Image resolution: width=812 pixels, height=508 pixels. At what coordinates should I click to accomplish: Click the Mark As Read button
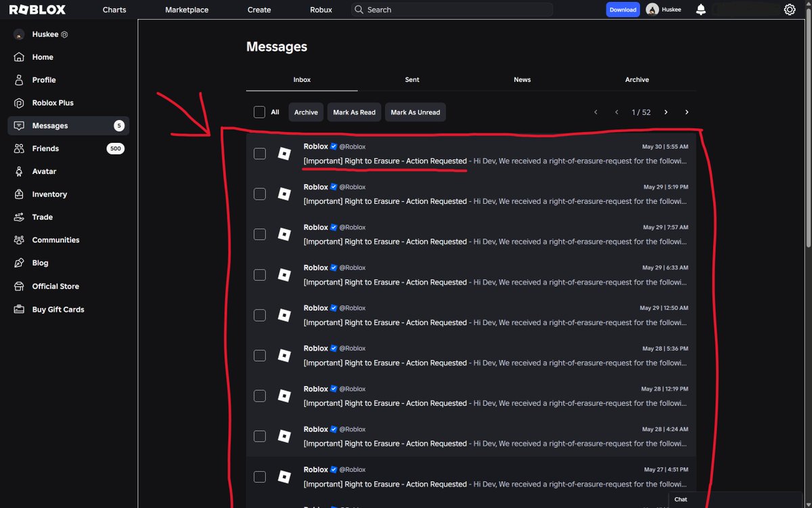[x=354, y=112]
